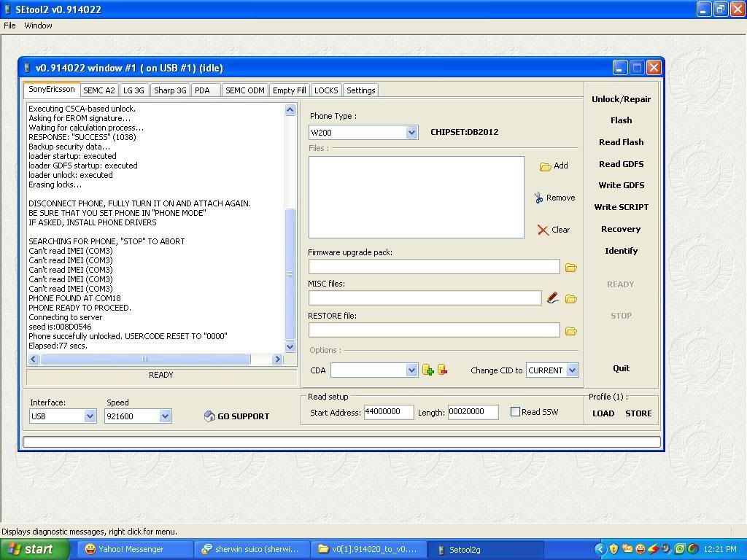Click the MISC files input field
The image size is (747, 560).
click(425, 298)
